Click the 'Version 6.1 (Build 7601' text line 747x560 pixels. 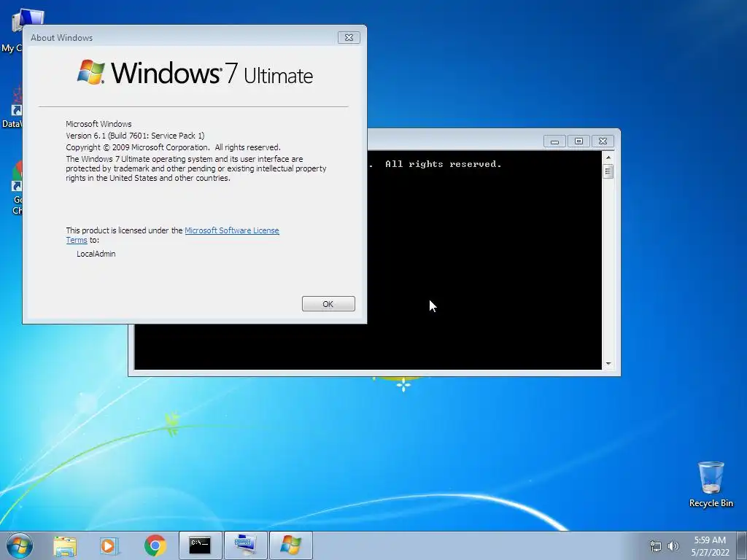pyautogui.click(x=135, y=136)
